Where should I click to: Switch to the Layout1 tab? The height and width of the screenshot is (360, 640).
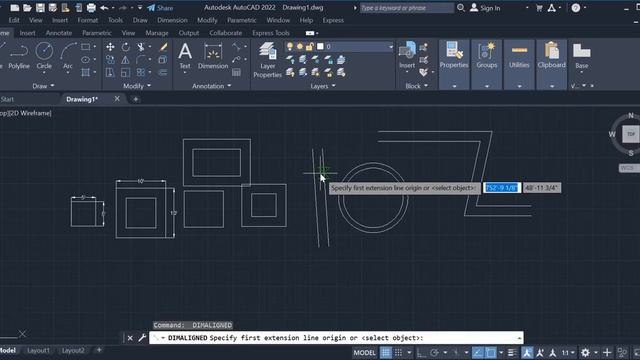click(38, 351)
